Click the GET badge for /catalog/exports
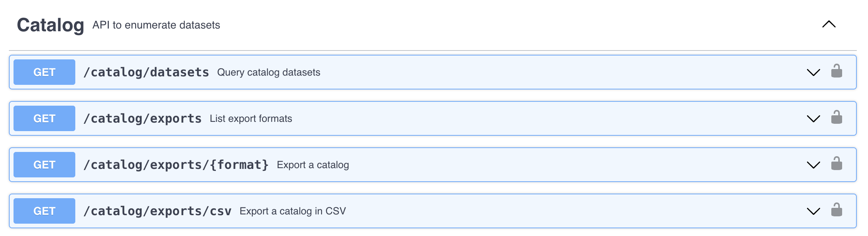This screenshot has height=236, width=868. [x=44, y=118]
